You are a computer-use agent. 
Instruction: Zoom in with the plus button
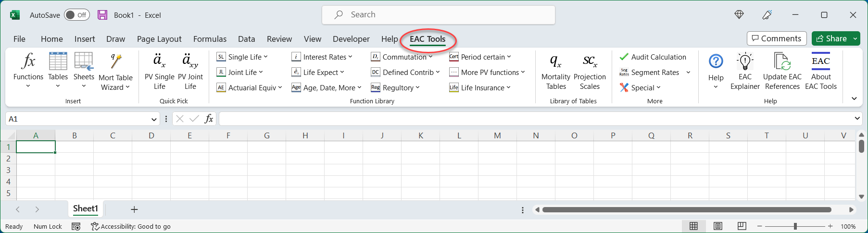click(x=830, y=226)
